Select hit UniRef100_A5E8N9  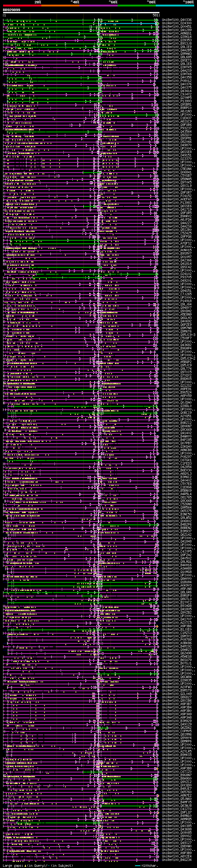(177, 314)
